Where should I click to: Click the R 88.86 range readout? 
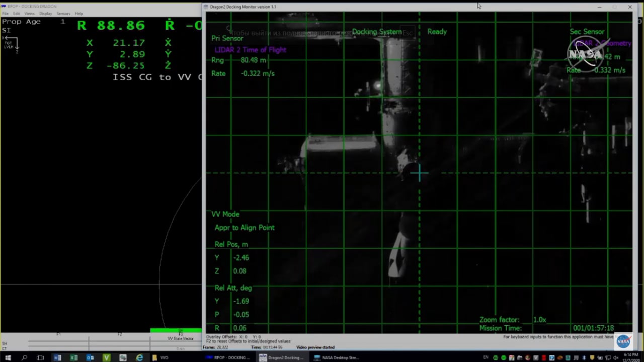tap(111, 26)
